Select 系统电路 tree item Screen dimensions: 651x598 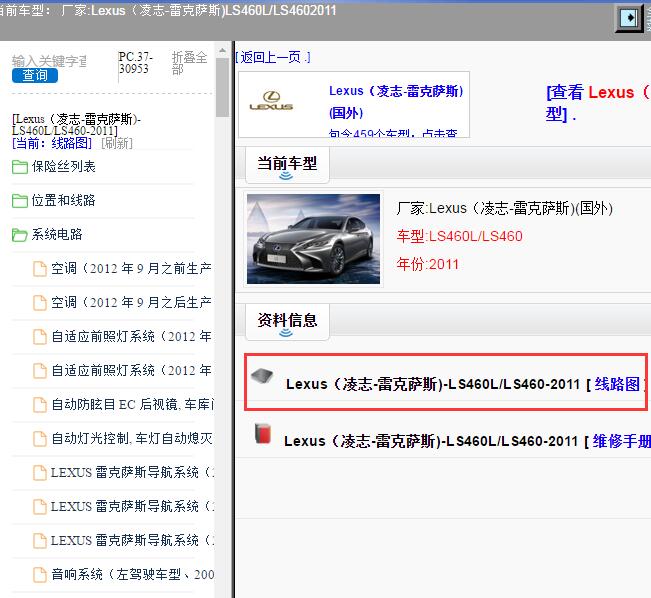pyautogui.click(x=57, y=235)
